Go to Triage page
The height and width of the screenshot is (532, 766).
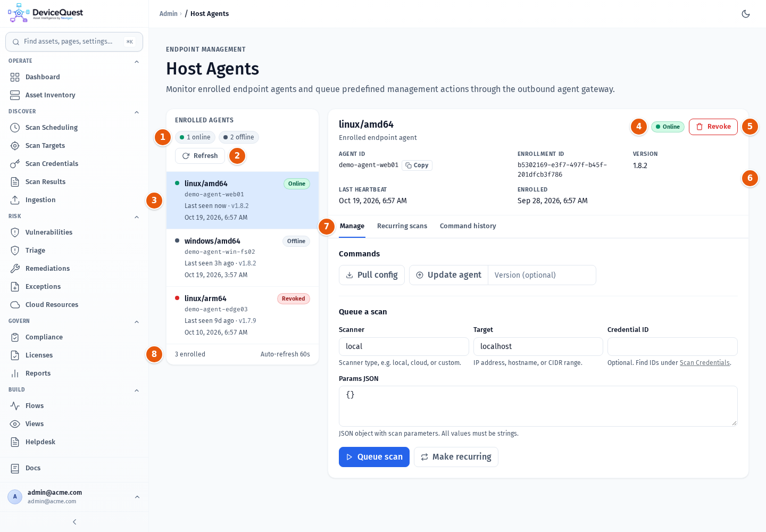point(74,251)
